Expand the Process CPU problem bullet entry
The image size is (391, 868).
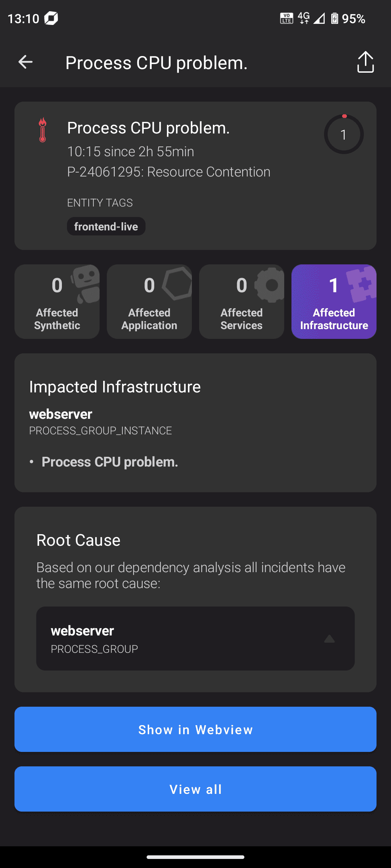110,462
